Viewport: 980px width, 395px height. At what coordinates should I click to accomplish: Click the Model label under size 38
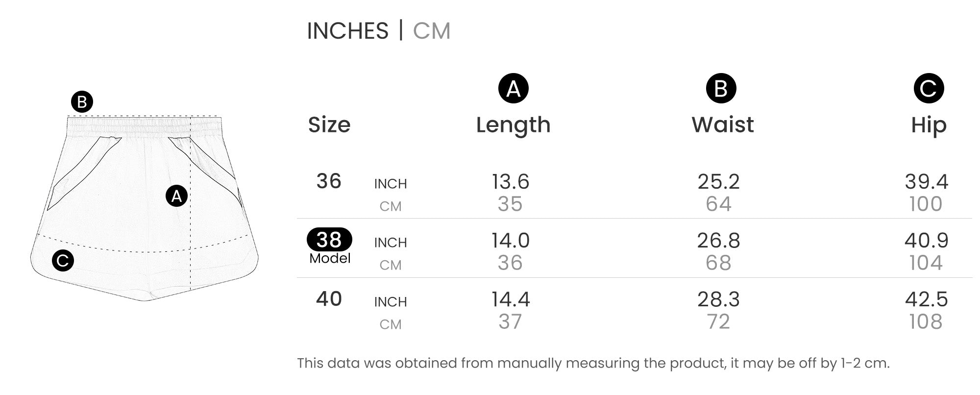(x=330, y=258)
